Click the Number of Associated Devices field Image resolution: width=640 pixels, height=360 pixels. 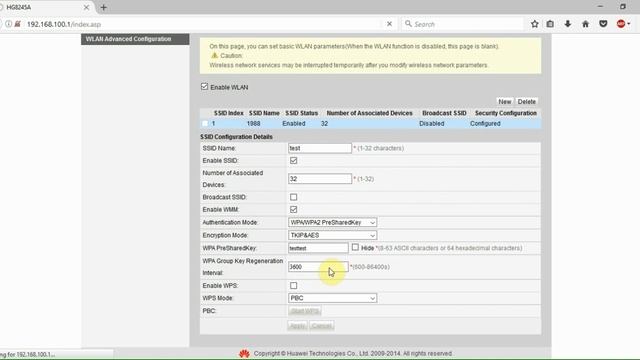tap(320, 179)
